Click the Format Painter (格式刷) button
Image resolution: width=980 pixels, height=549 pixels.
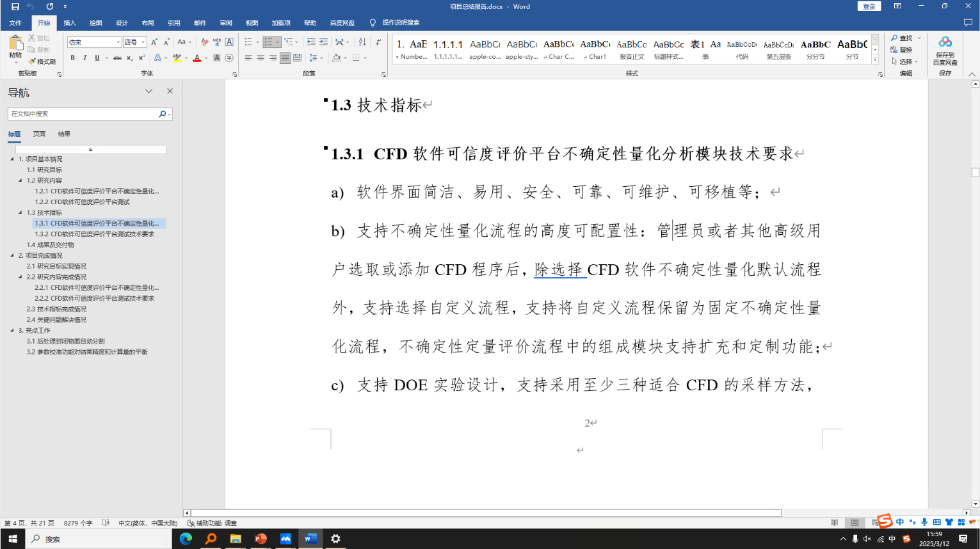[42, 61]
